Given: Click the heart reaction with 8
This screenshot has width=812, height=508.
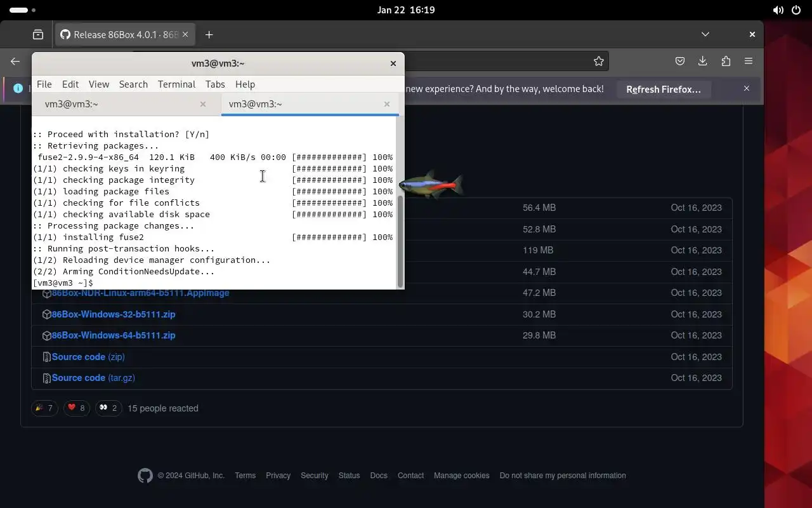Looking at the screenshot, I should (x=76, y=408).
